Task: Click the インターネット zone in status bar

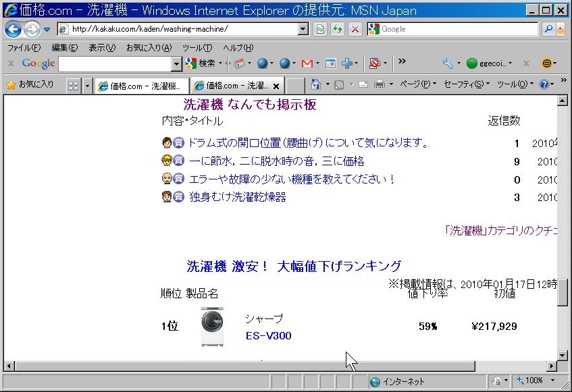Action: (398, 381)
